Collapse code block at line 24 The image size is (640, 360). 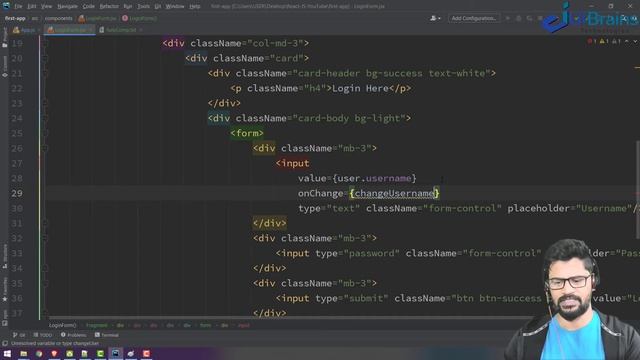(45, 118)
